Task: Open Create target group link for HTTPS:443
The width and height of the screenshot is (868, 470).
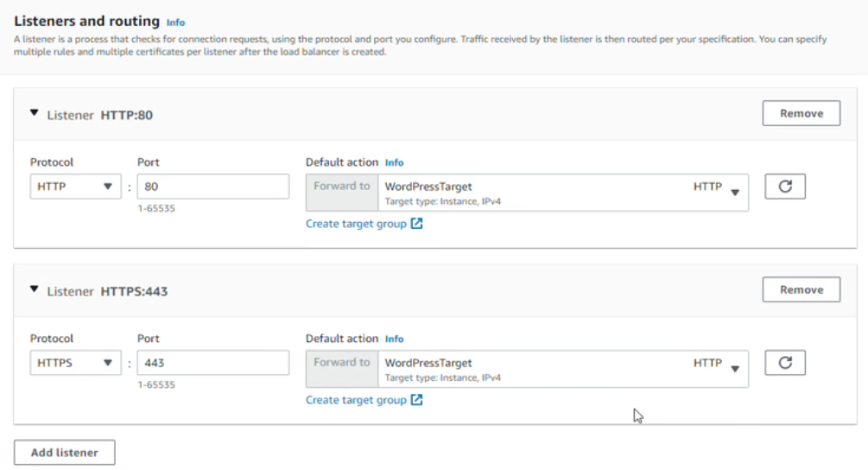Action: tap(356, 400)
